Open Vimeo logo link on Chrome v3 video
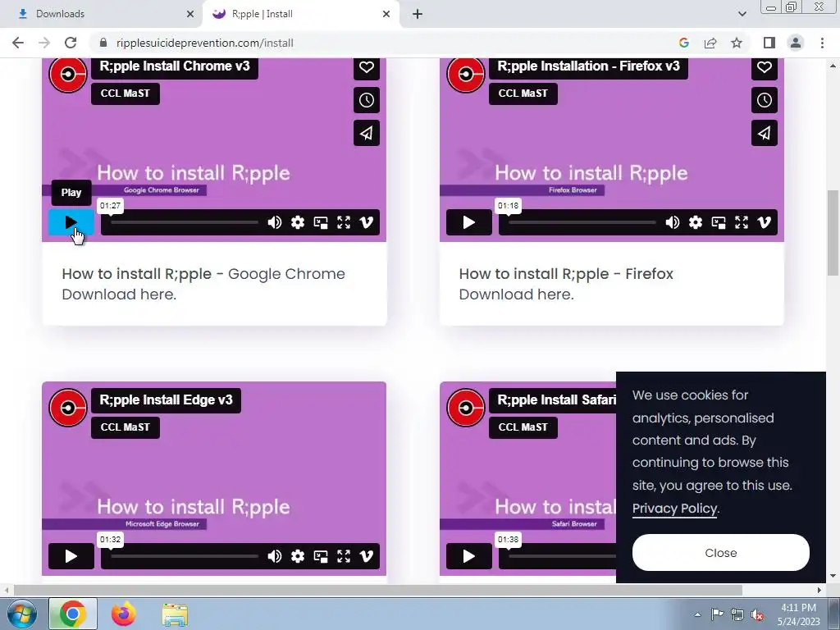The width and height of the screenshot is (840, 630). click(367, 222)
